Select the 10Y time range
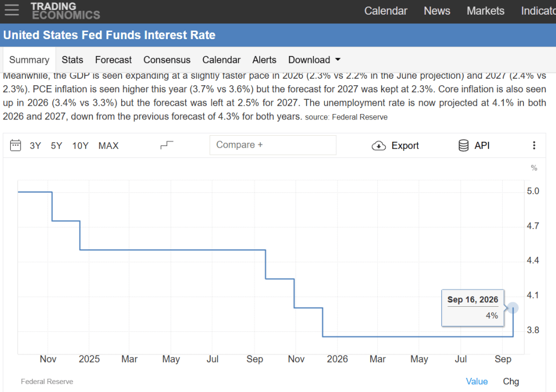Viewport: 556px width, 392px height. 80,146
